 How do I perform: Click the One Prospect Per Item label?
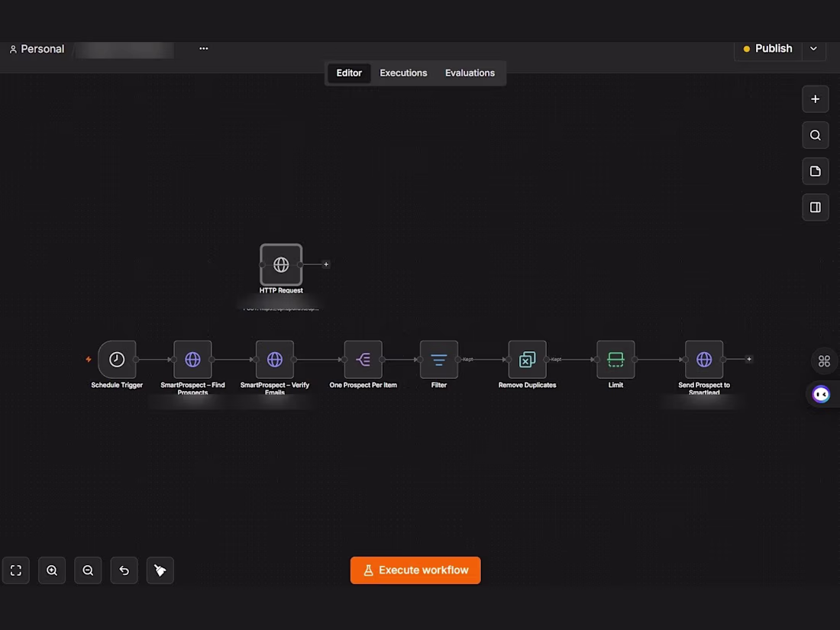[363, 385]
